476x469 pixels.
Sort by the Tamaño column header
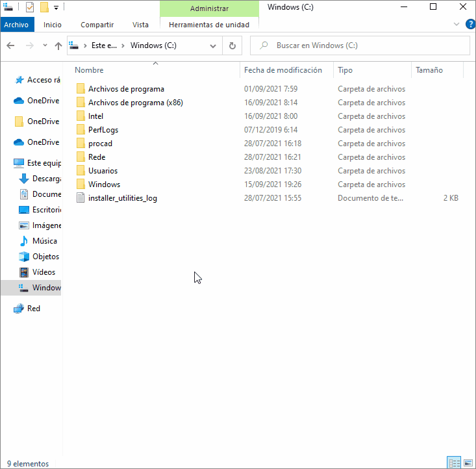point(438,70)
